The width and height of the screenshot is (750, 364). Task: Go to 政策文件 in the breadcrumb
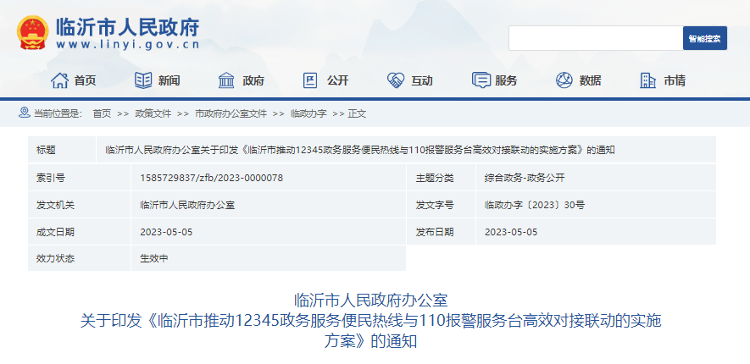[x=153, y=114]
